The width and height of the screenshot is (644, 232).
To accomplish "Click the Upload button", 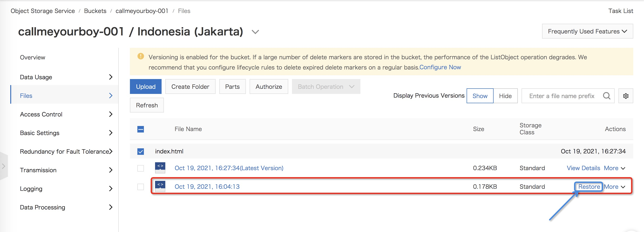I will (x=146, y=87).
